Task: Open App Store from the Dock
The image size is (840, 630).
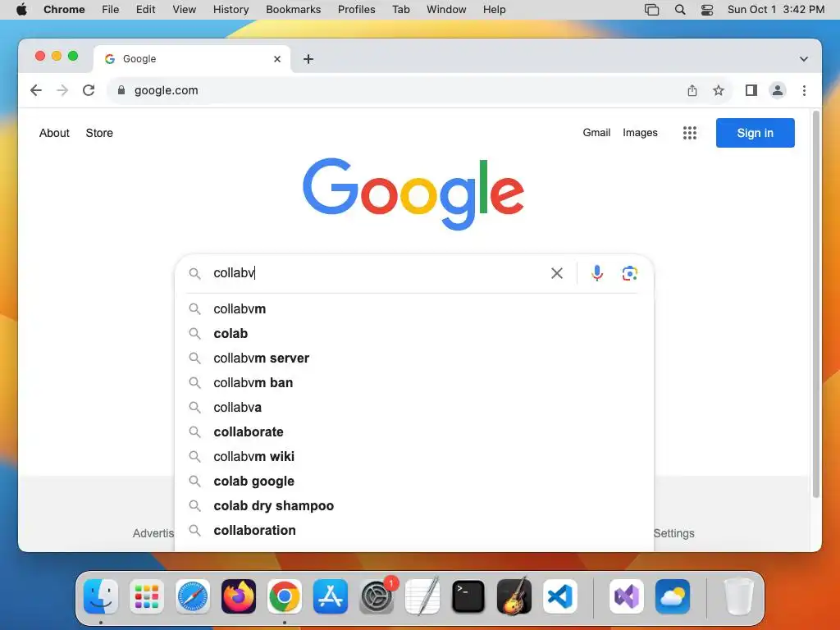Action: click(331, 596)
